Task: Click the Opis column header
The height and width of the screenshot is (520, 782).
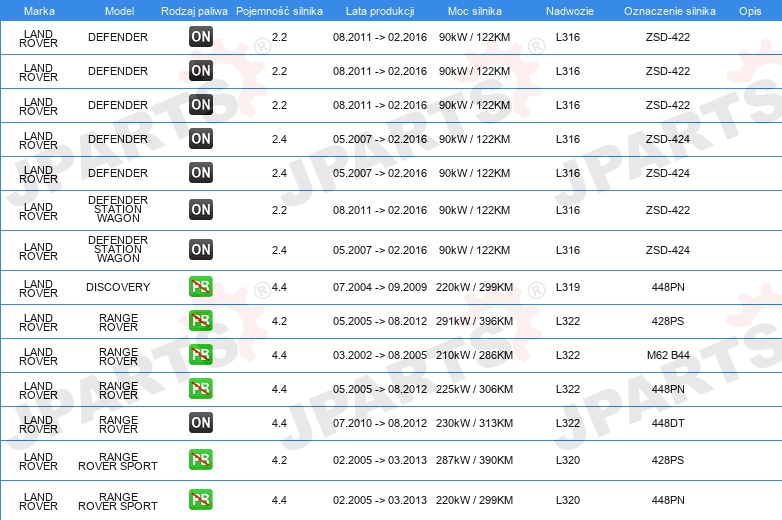Action: [750, 11]
